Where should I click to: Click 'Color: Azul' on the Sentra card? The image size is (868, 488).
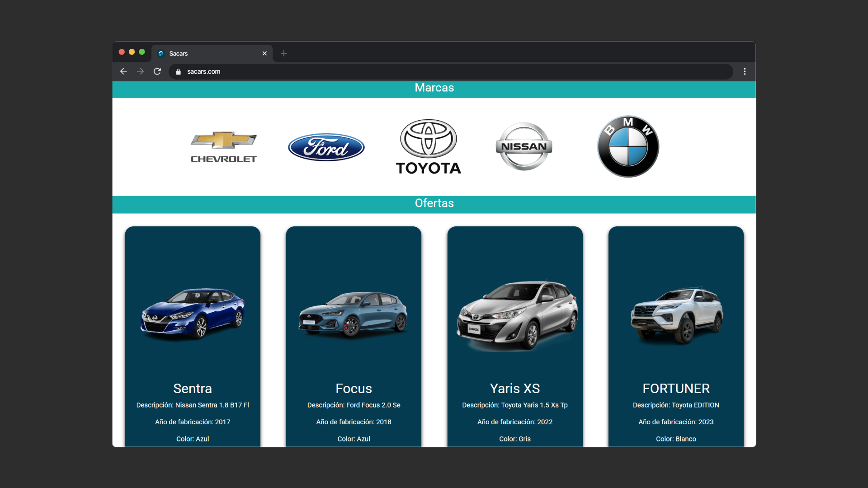pos(193,439)
